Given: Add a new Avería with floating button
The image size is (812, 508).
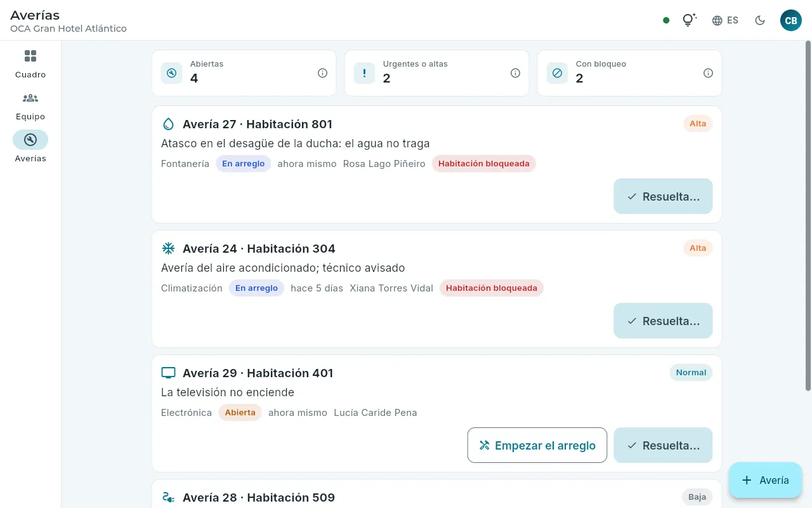Looking at the screenshot, I should pyautogui.click(x=765, y=480).
